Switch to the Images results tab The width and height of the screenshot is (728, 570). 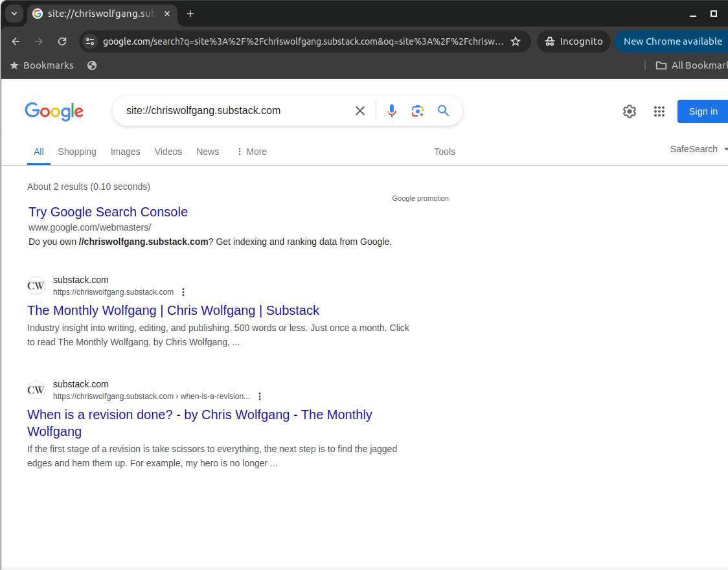[x=125, y=151]
